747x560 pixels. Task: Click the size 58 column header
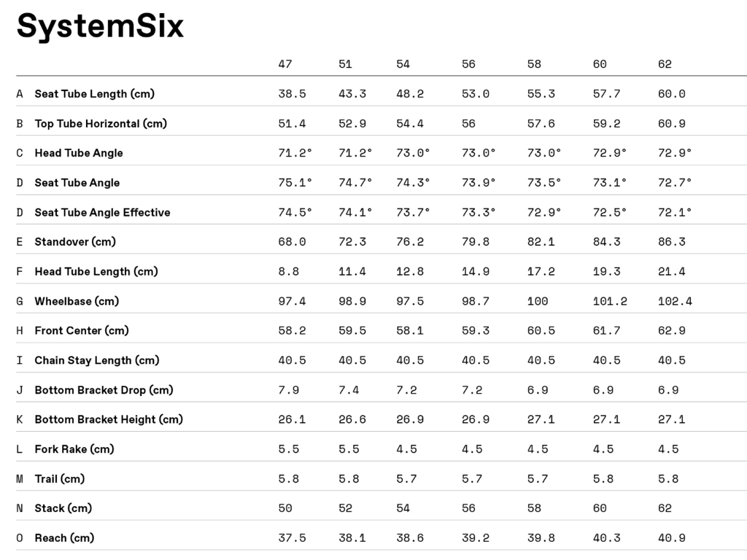(535, 64)
